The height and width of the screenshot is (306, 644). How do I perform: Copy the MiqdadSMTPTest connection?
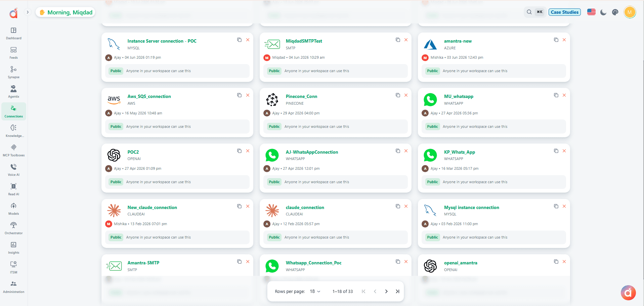pos(398,40)
